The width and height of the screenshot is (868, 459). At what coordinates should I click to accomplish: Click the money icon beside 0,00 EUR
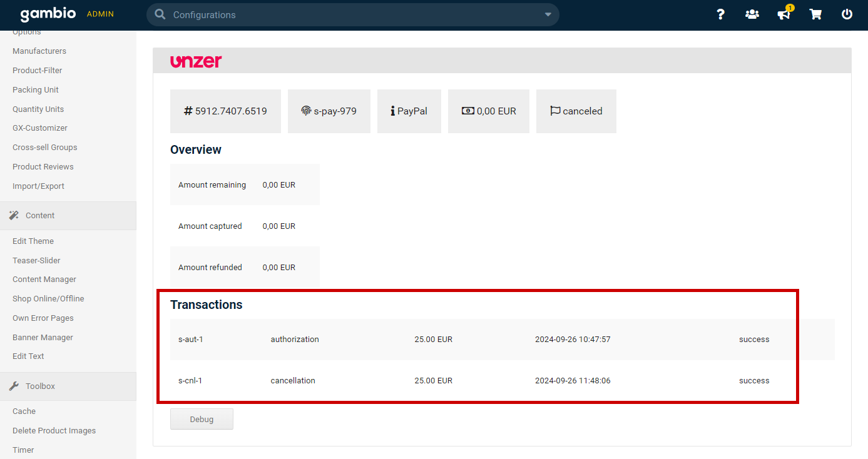coord(468,111)
